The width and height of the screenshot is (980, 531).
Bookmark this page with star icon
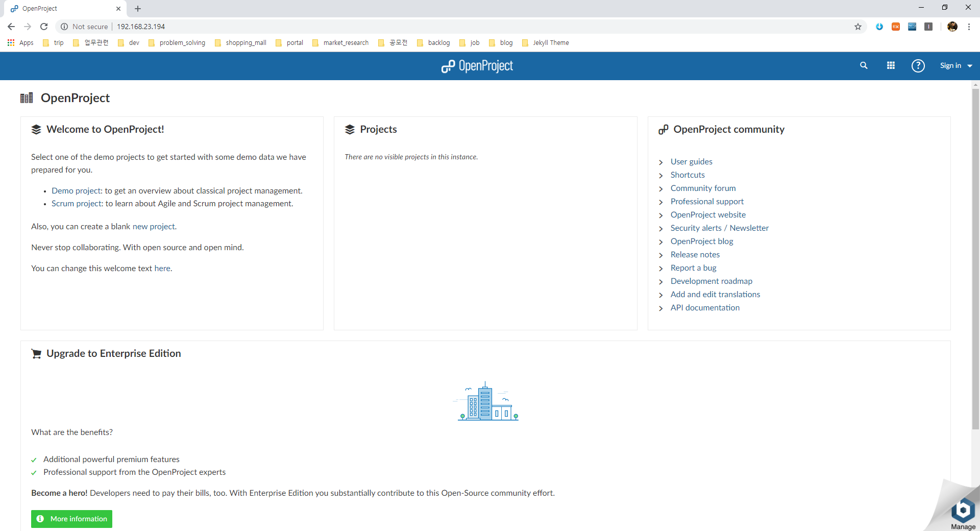pos(858,27)
